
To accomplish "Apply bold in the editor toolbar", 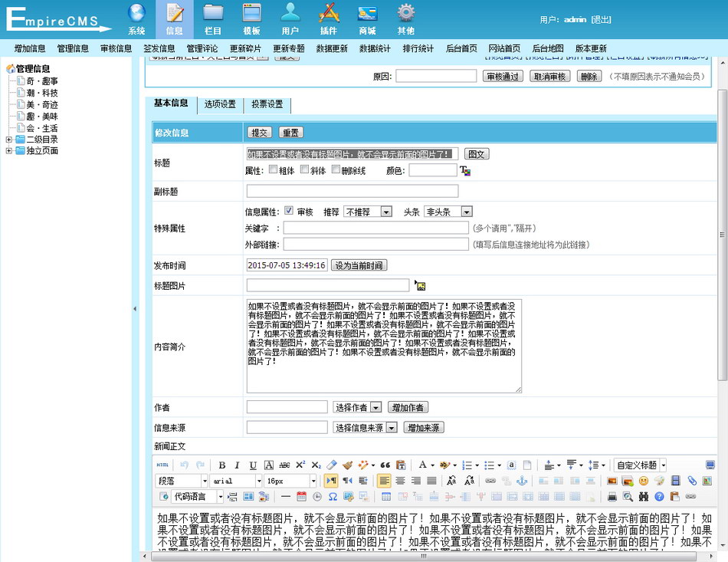I will pyautogui.click(x=222, y=465).
